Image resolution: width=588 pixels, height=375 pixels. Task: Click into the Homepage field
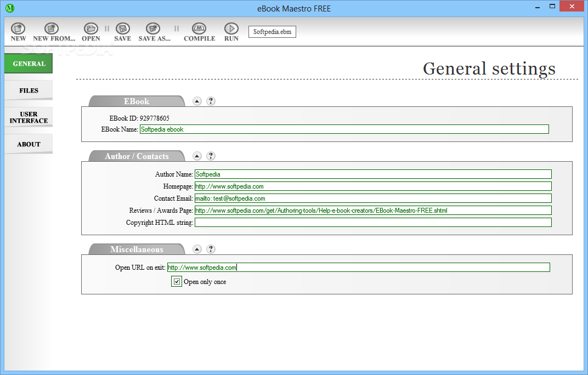pos(373,186)
